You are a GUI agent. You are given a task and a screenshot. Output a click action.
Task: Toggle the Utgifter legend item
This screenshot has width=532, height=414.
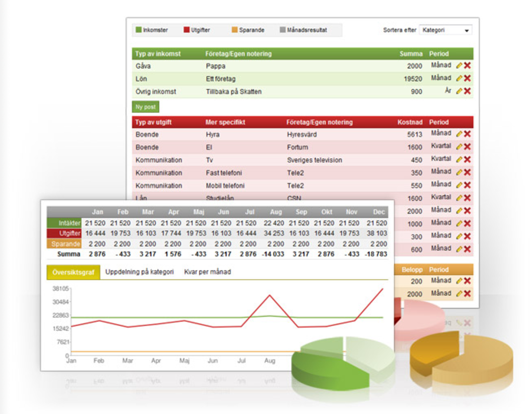197,30
